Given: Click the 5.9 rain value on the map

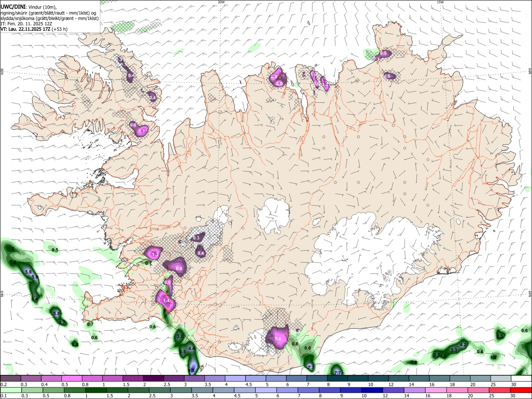Looking at the screenshot, I should coord(28,272).
